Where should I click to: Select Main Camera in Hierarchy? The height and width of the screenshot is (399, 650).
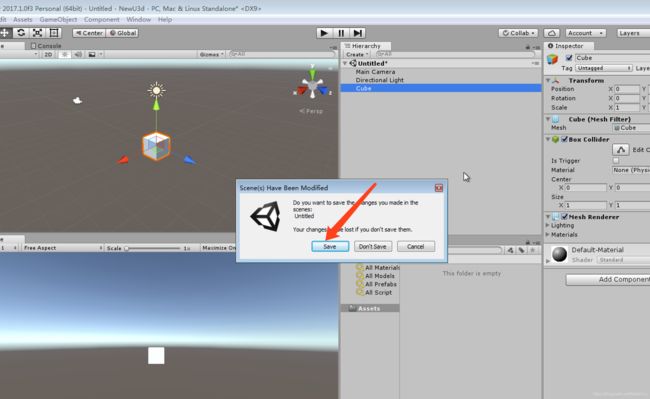[375, 72]
